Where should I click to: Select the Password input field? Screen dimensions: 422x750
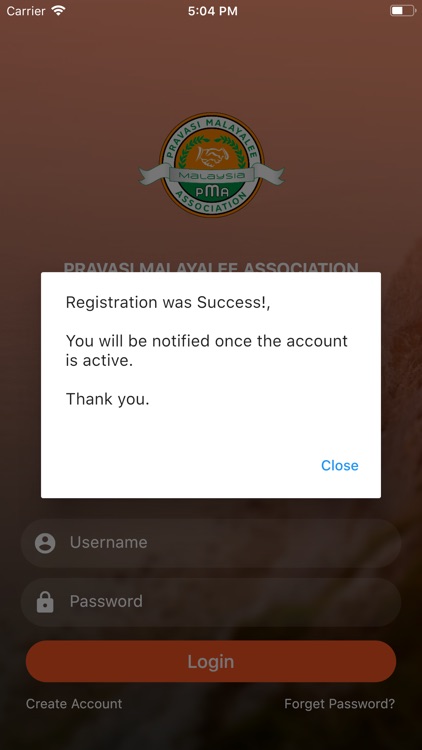(211, 602)
